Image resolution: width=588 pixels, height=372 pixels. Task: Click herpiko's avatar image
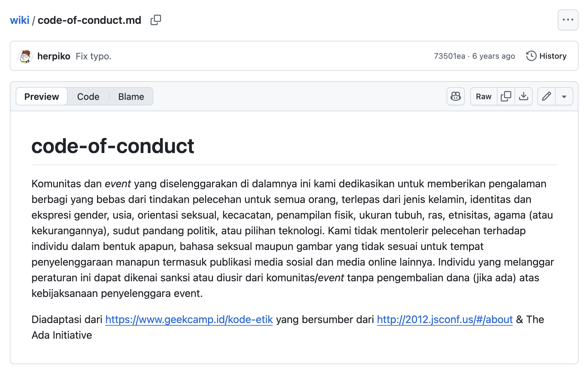click(x=25, y=56)
